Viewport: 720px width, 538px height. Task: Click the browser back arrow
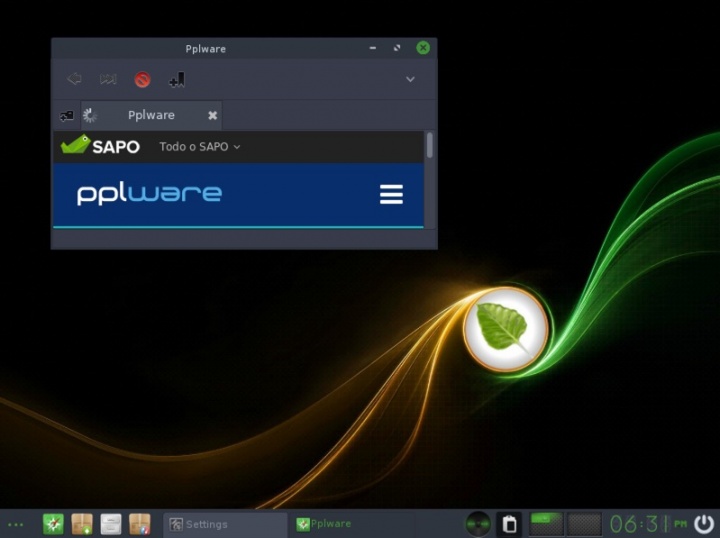tap(74, 79)
